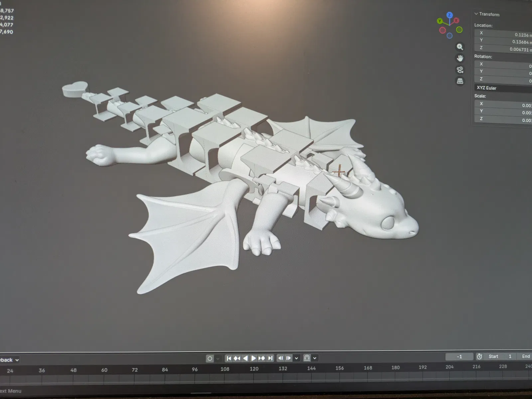Toggle the camera view icon
Viewport: 532px width, 399px height.
[460, 70]
